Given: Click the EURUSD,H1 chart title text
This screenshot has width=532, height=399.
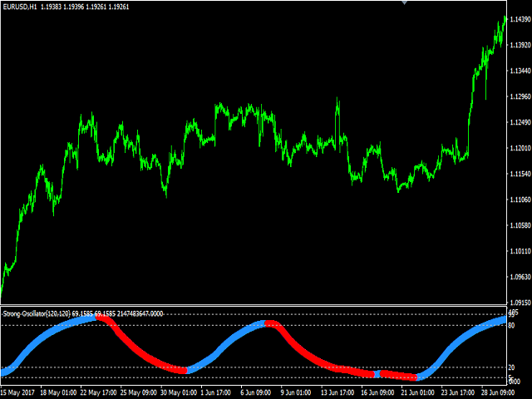Looking at the screenshot, I should [x=20, y=7].
